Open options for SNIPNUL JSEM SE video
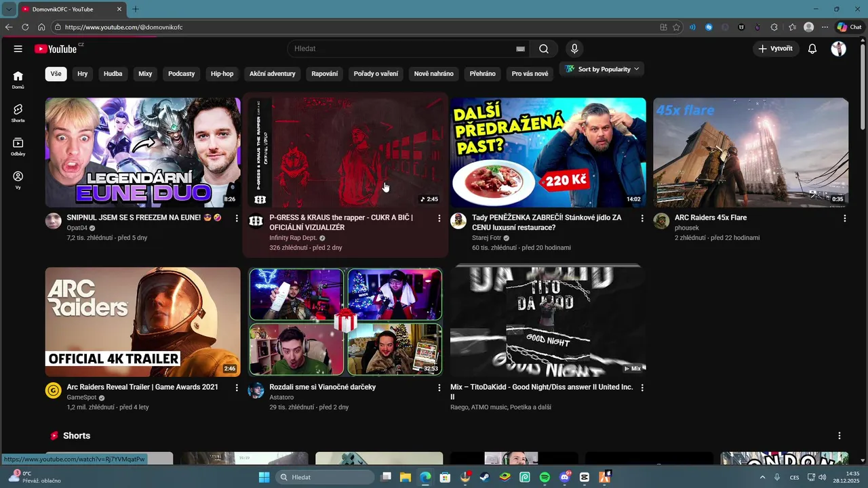The image size is (868, 488). (x=237, y=218)
